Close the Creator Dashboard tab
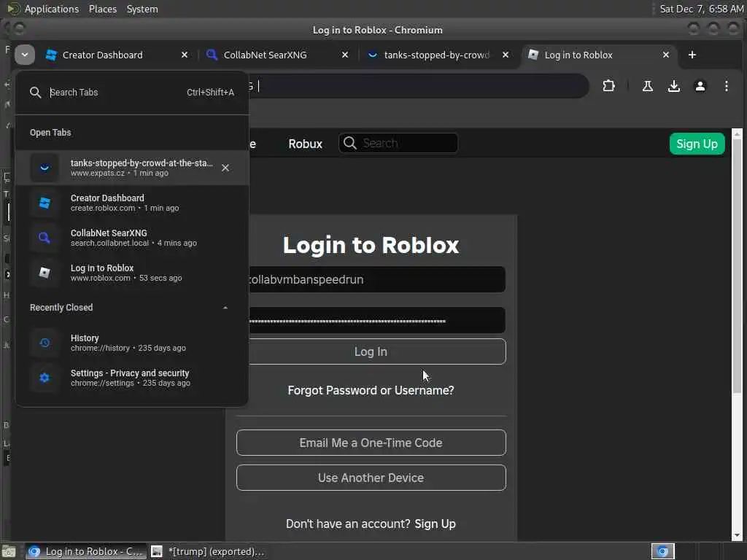Viewport: 747px width, 560px height. coord(185,55)
